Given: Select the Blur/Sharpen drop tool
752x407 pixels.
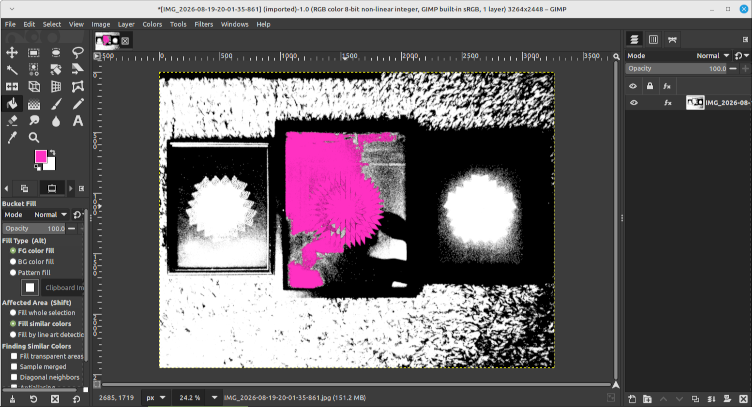Looking at the screenshot, I should tap(56, 121).
